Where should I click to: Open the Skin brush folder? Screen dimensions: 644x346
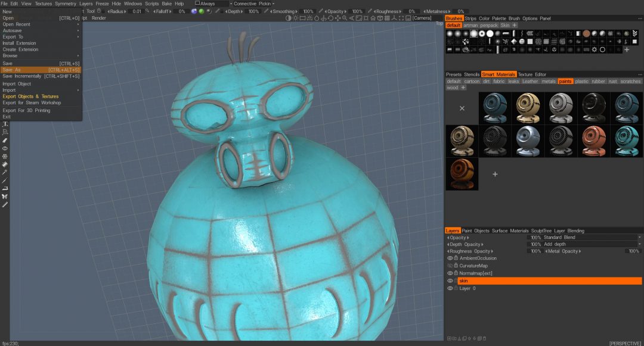pyautogui.click(x=505, y=26)
